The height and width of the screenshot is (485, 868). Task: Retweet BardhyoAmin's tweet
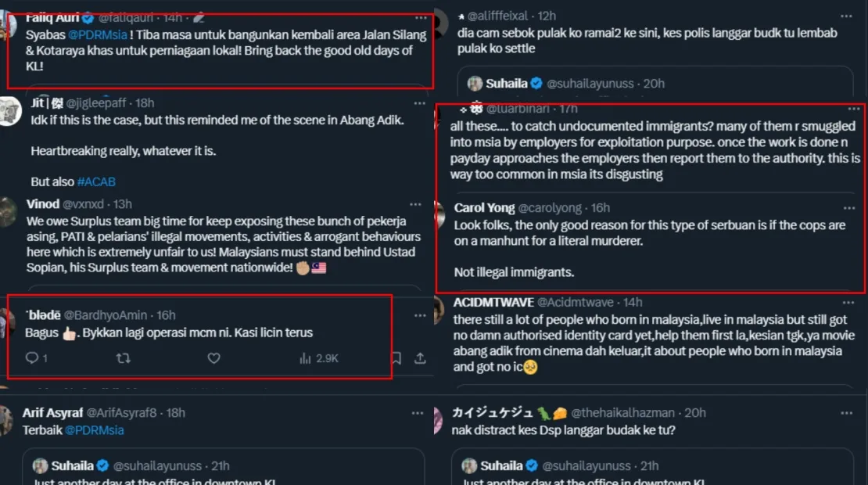[x=124, y=358]
